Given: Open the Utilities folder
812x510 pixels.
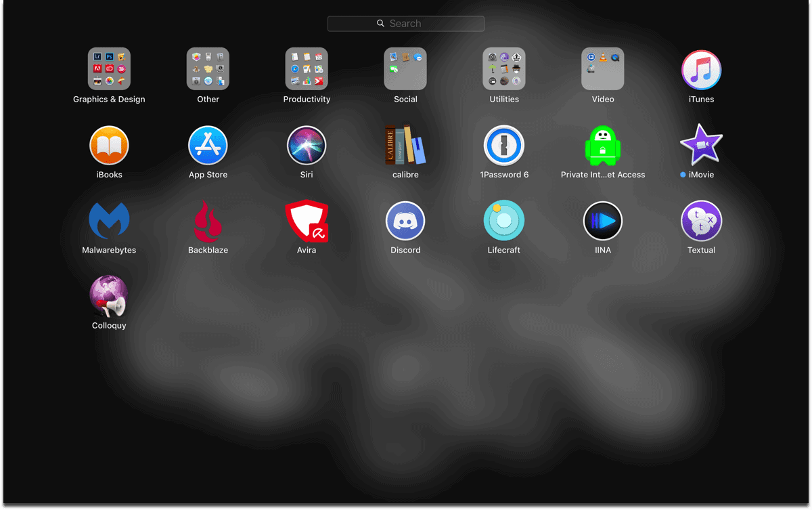Looking at the screenshot, I should (x=504, y=69).
